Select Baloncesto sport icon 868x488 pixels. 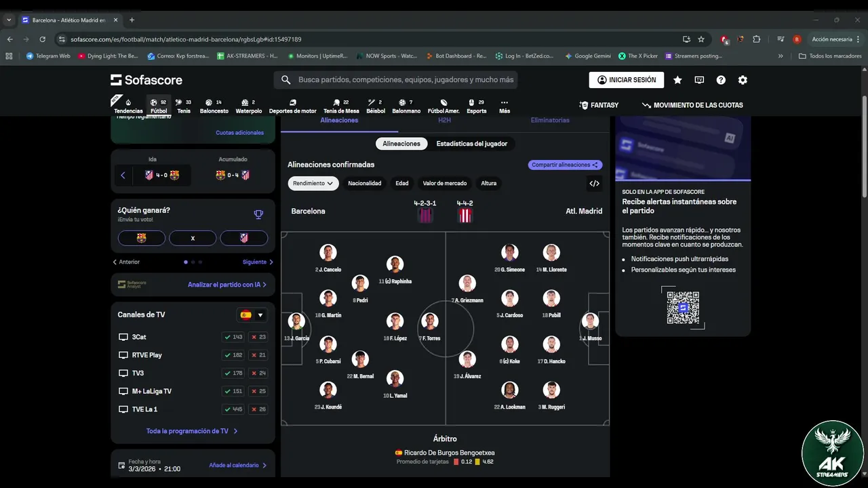214,106
